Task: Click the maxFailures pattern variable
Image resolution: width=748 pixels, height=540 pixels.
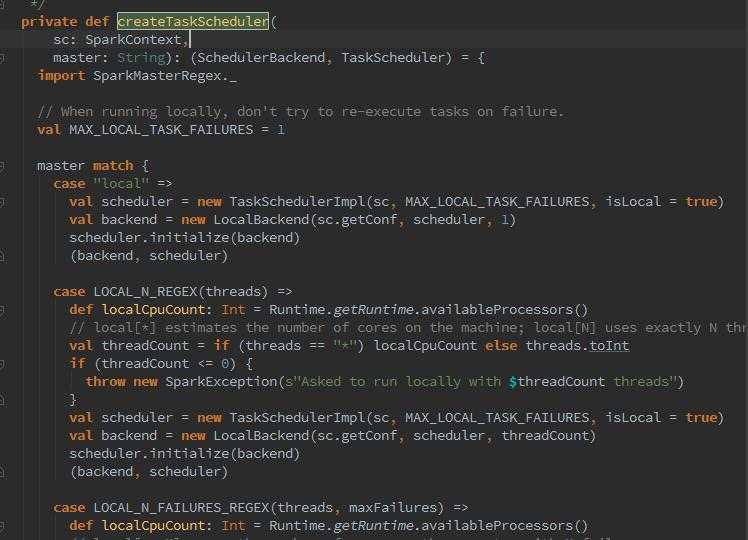Action: [393, 508]
